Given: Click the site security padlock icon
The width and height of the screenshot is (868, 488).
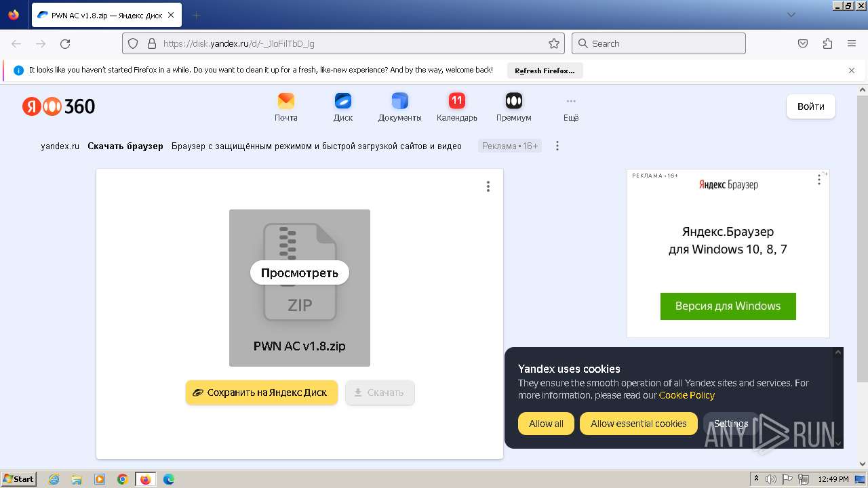Looking at the screenshot, I should click(x=152, y=43).
